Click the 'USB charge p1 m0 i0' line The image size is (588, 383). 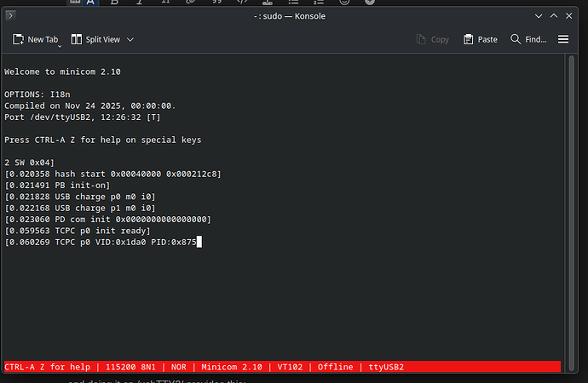click(x=80, y=208)
